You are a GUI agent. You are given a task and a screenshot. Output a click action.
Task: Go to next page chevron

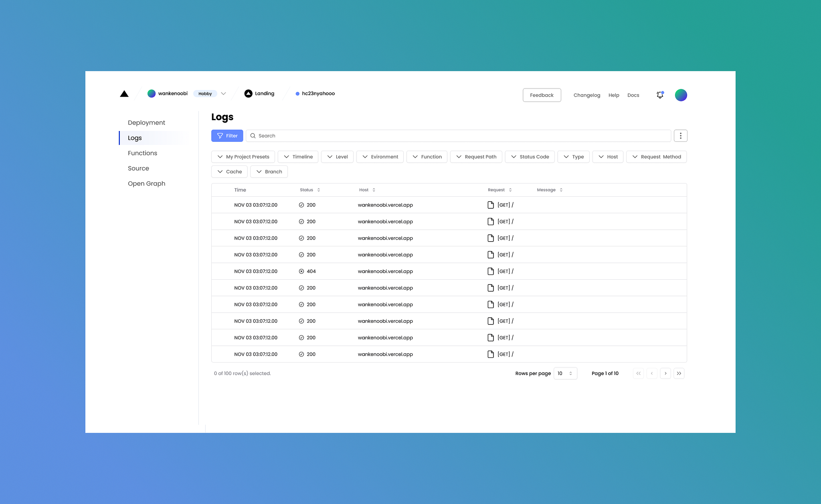tap(665, 373)
